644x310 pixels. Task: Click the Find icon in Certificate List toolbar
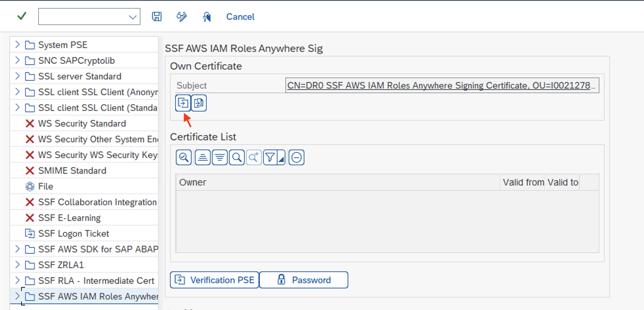pyautogui.click(x=236, y=157)
